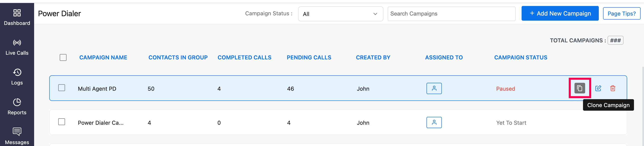Check the Multi Agent PD row checkbox
Screen dimensions: 644x146
(x=61, y=88)
